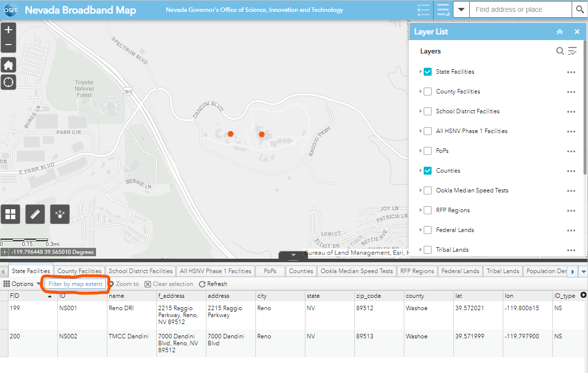Uncheck the Counties layer

pyautogui.click(x=427, y=171)
